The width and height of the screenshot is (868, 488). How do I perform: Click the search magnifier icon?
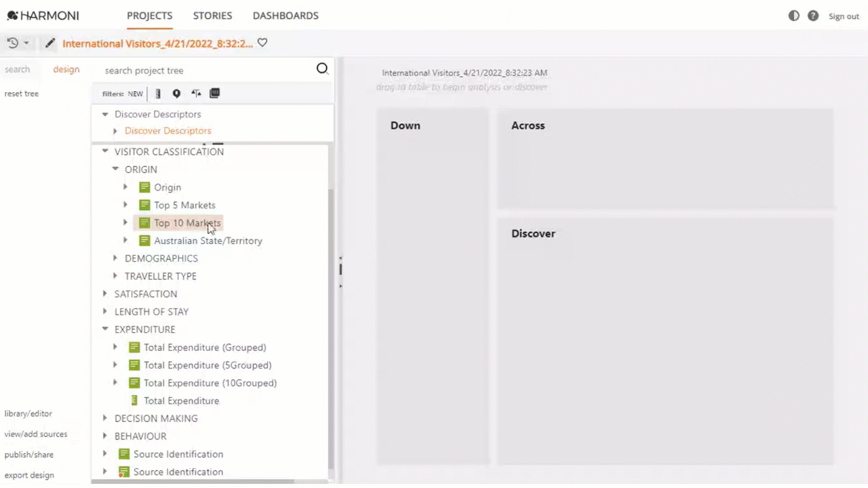pyautogui.click(x=322, y=68)
